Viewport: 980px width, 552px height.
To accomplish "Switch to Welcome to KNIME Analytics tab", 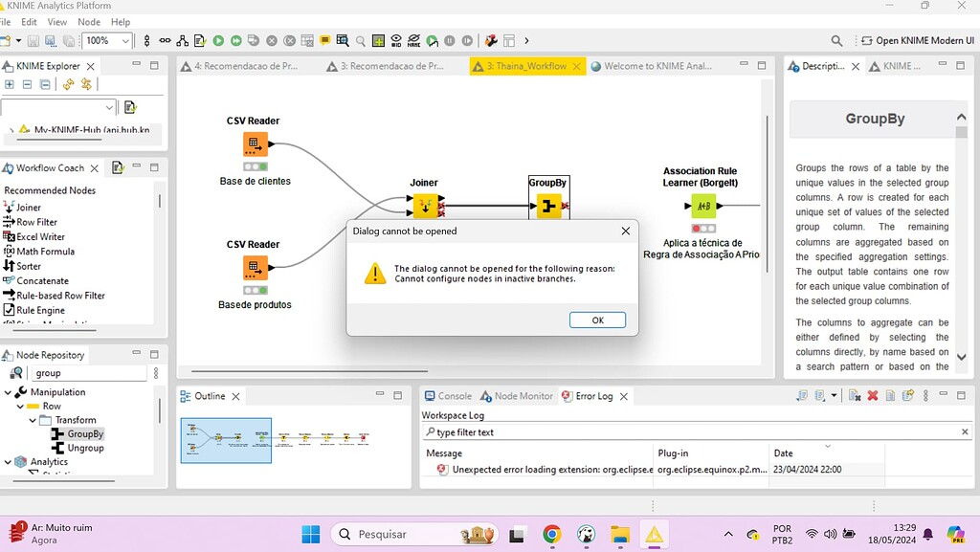I will point(651,66).
